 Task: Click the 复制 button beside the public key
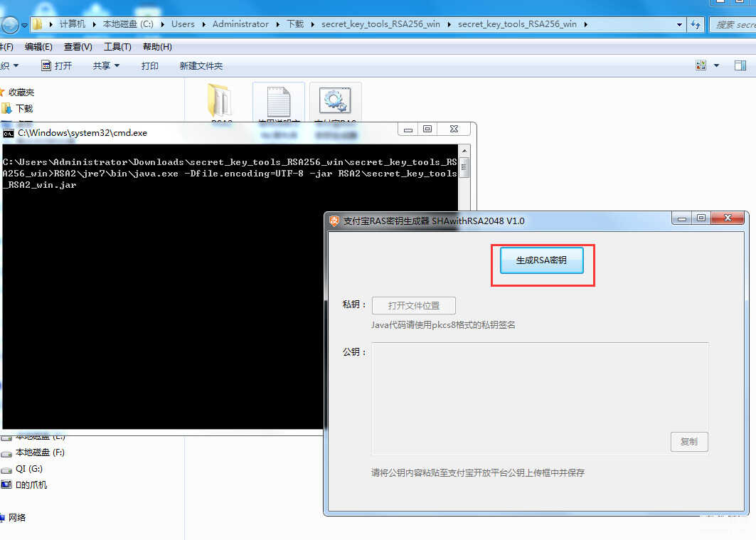tap(689, 442)
